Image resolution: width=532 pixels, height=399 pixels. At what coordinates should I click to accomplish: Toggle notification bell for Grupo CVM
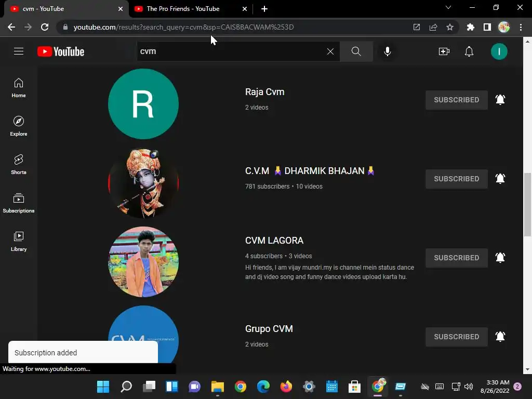coord(500,336)
